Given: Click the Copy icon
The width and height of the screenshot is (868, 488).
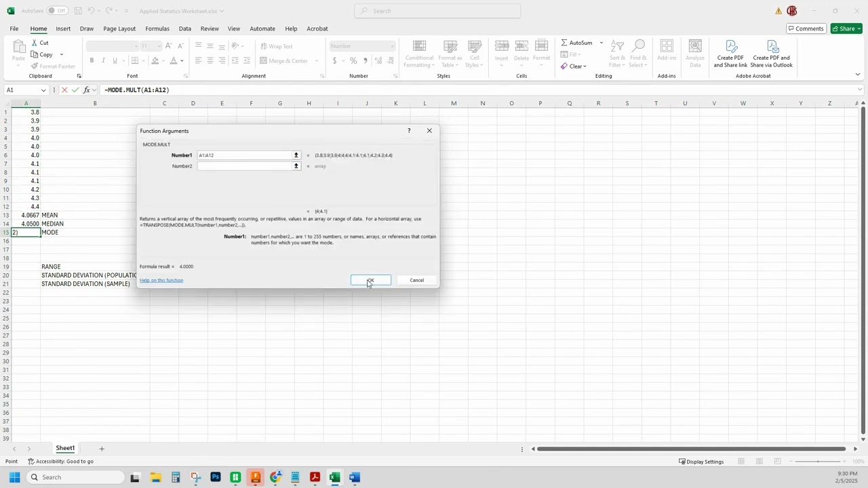Looking at the screenshot, I should coord(35,54).
